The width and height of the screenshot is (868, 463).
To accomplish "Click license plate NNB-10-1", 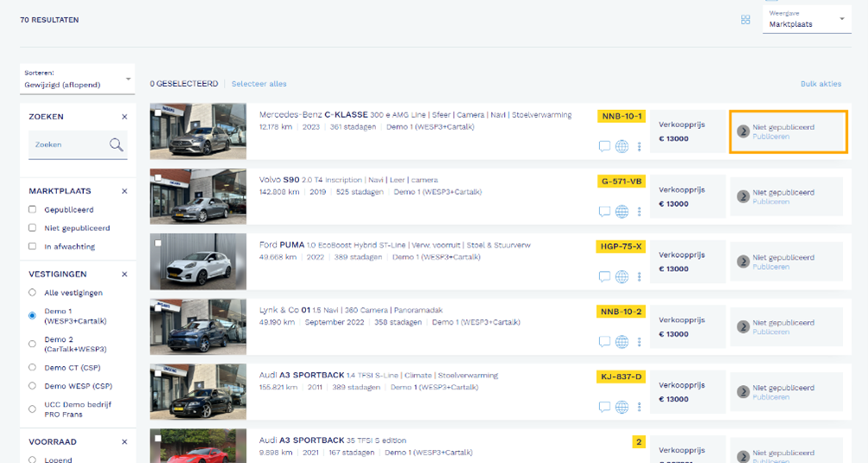I will coord(622,116).
